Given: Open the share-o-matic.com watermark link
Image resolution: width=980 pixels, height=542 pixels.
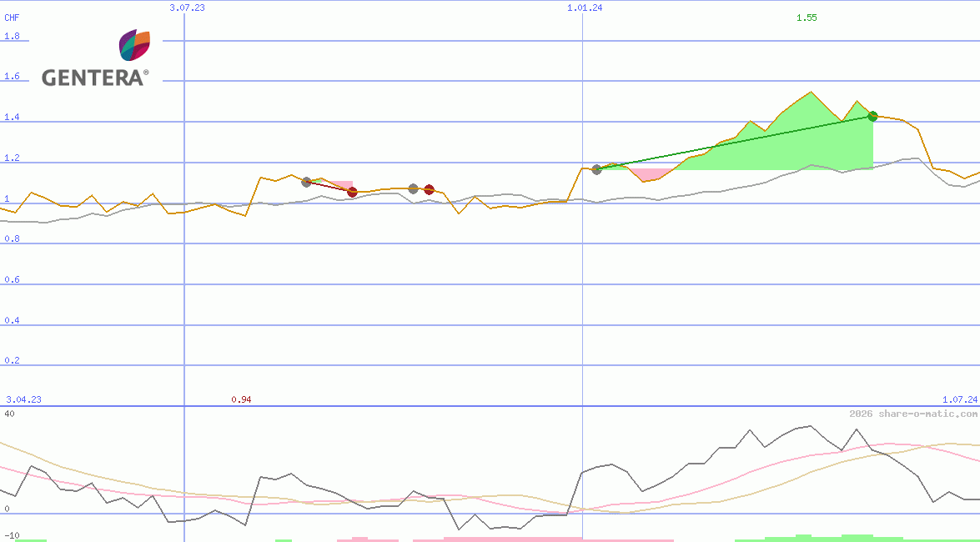Looking at the screenshot, I should 913,414.
